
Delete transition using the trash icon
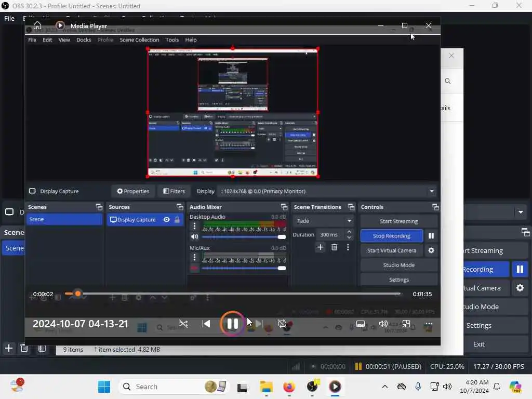[x=334, y=247]
